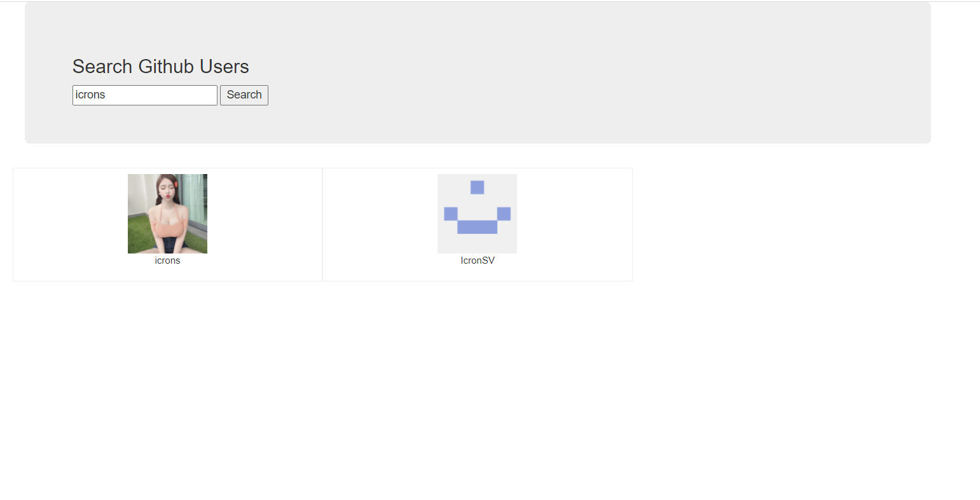Click the icrons user avatar image
Viewport: 980px width, 500px height.
(x=167, y=213)
